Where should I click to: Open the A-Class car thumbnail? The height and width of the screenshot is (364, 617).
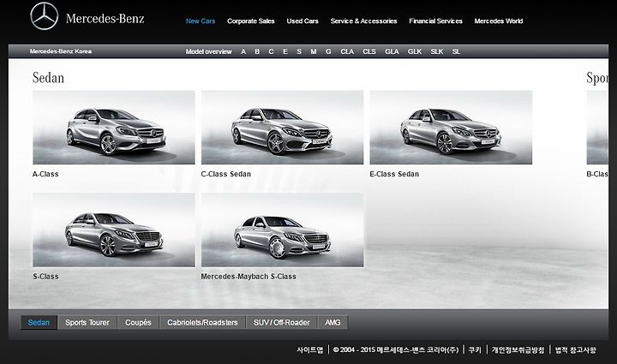click(x=114, y=128)
